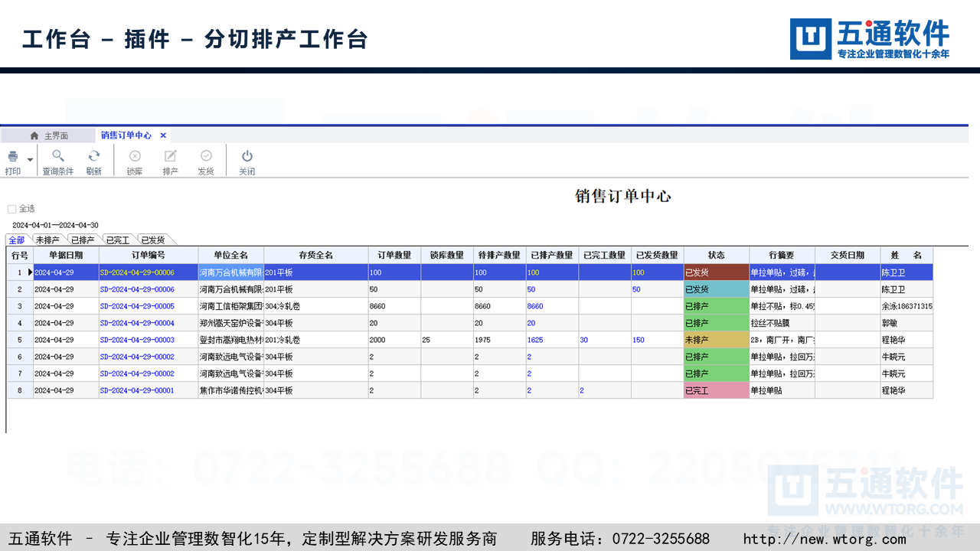The height and width of the screenshot is (551, 980).
Task: Click the Refresh (刷新) icon
Action: pos(93,157)
